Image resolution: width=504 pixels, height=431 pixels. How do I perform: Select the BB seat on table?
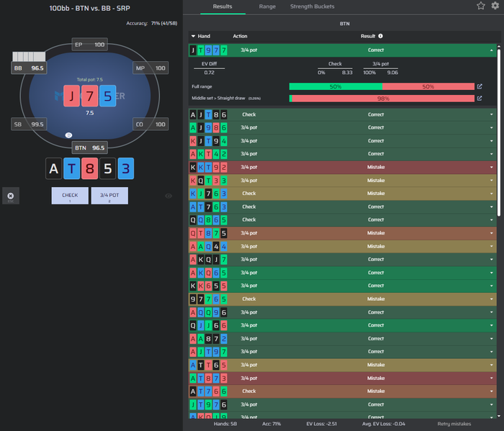click(x=29, y=68)
